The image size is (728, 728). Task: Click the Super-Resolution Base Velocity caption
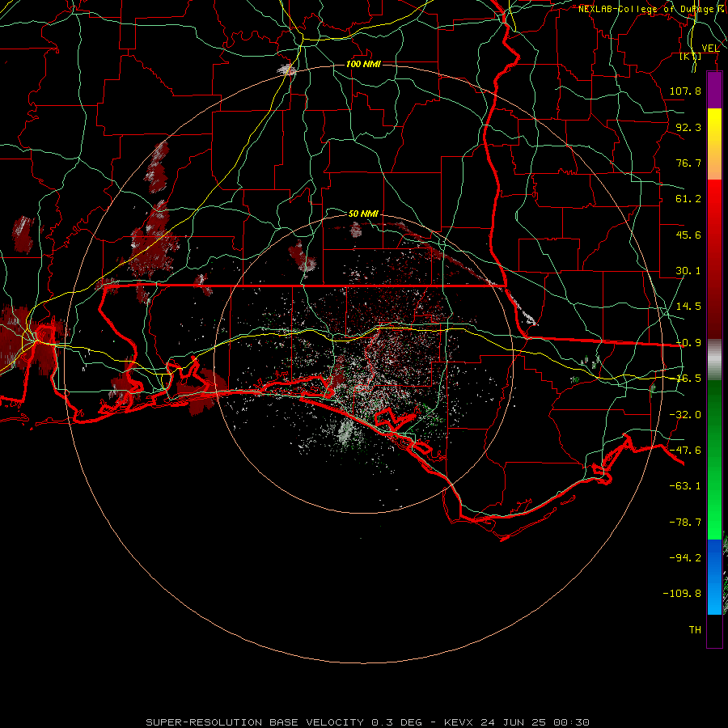(368, 722)
